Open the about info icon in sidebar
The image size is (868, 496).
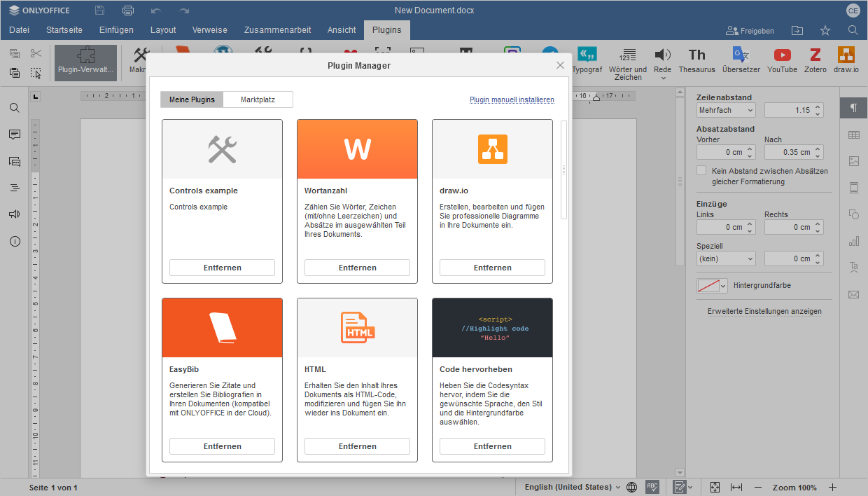(15, 241)
